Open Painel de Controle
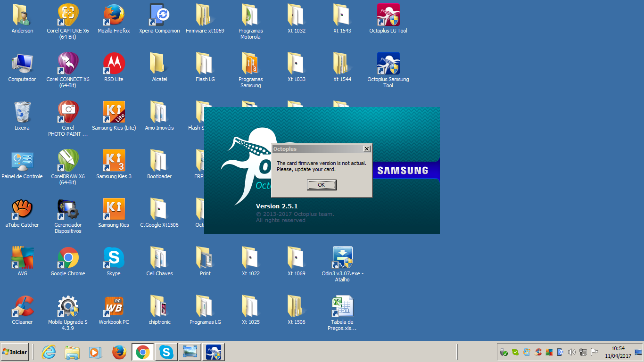The height and width of the screenshot is (362, 644). click(22, 165)
